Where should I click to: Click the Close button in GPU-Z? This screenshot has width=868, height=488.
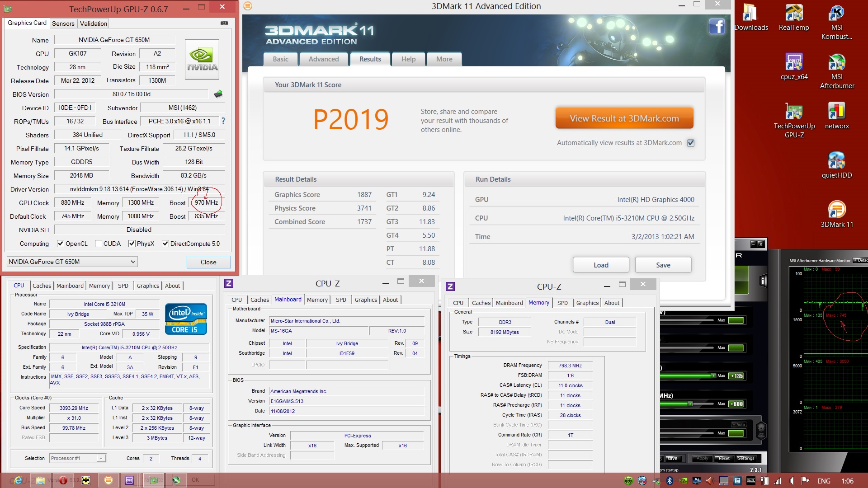tap(208, 262)
